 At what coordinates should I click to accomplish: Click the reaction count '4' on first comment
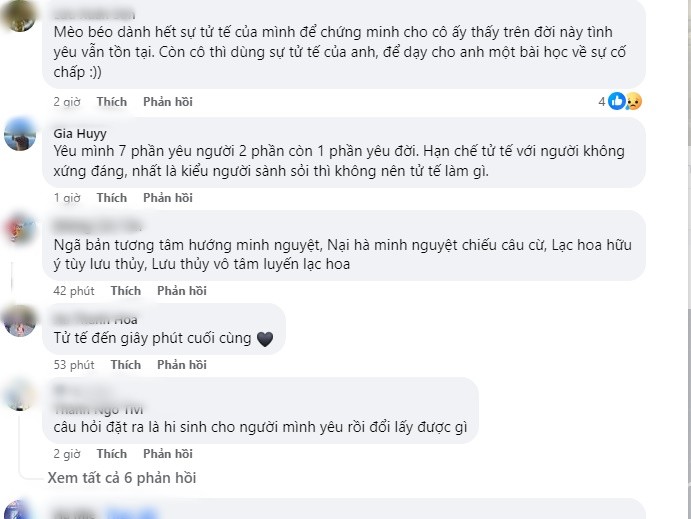click(x=602, y=101)
